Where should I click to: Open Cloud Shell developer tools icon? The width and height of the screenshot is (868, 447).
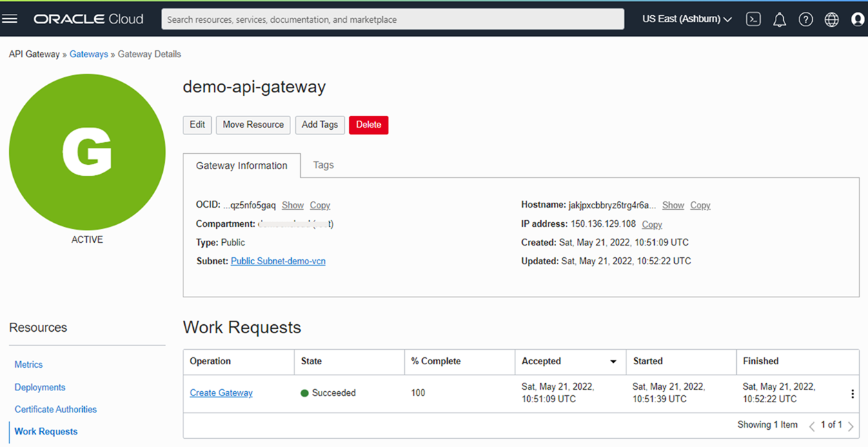[x=753, y=19]
